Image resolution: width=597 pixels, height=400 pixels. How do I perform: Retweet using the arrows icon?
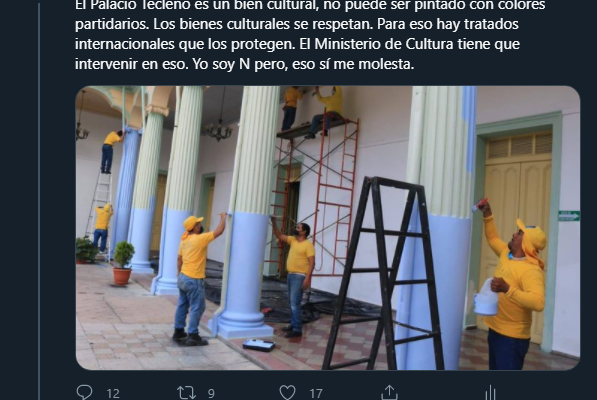[186, 392]
